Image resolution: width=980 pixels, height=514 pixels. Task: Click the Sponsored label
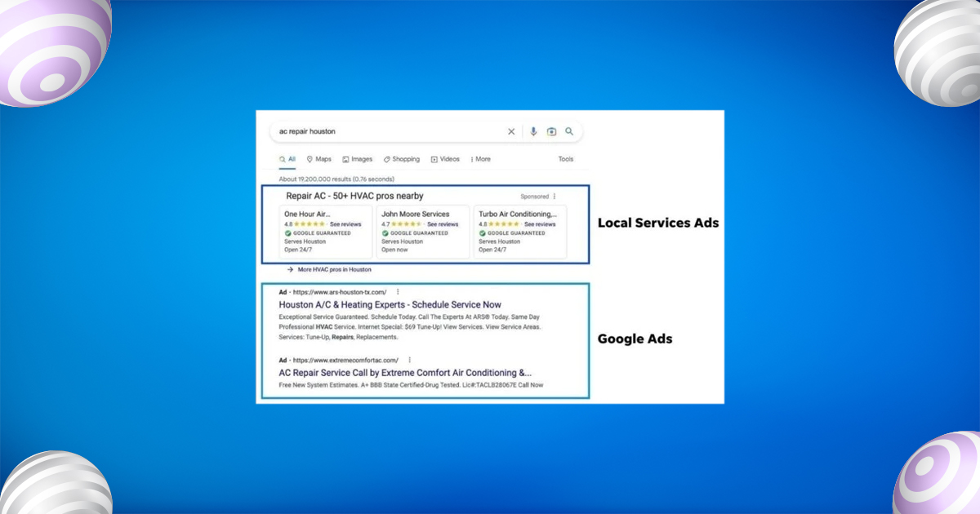click(x=535, y=197)
